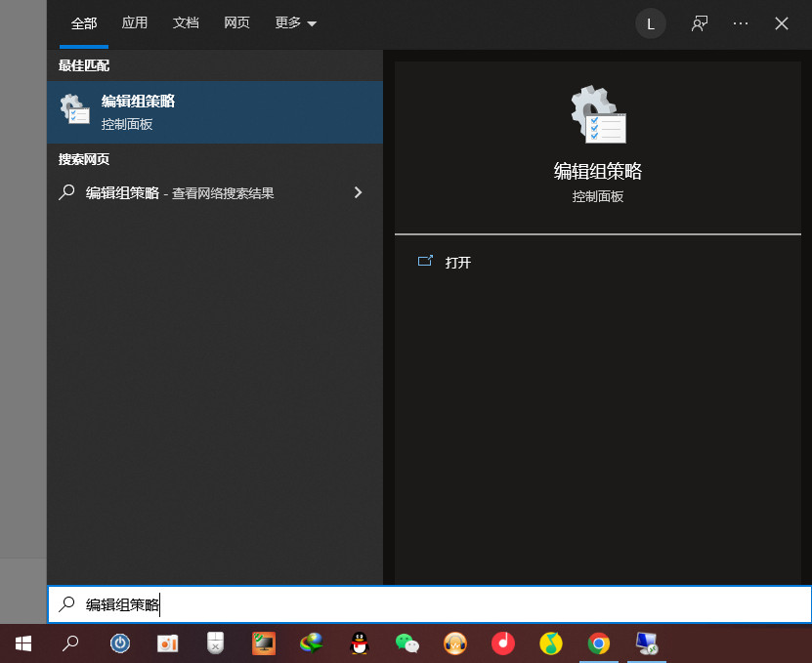The width and height of the screenshot is (812, 663).
Task: Launch the yellow-green music player from the taskbar
Action: click(551, 643)
